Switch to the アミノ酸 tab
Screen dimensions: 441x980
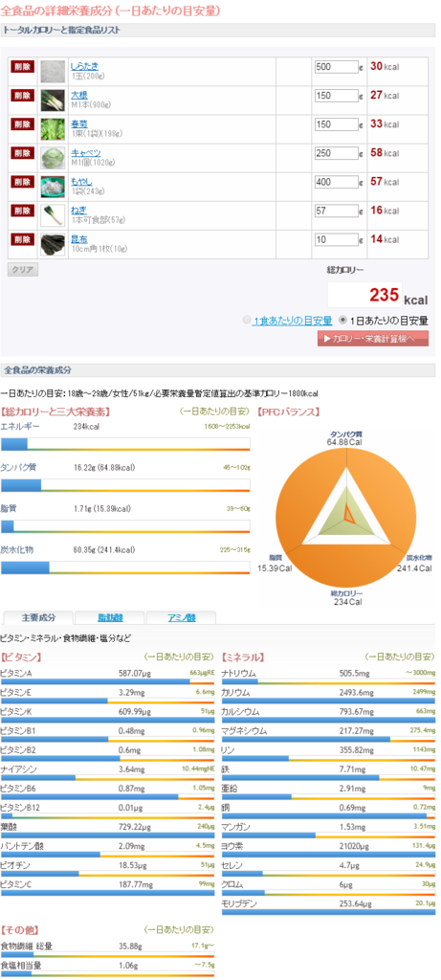181,618
